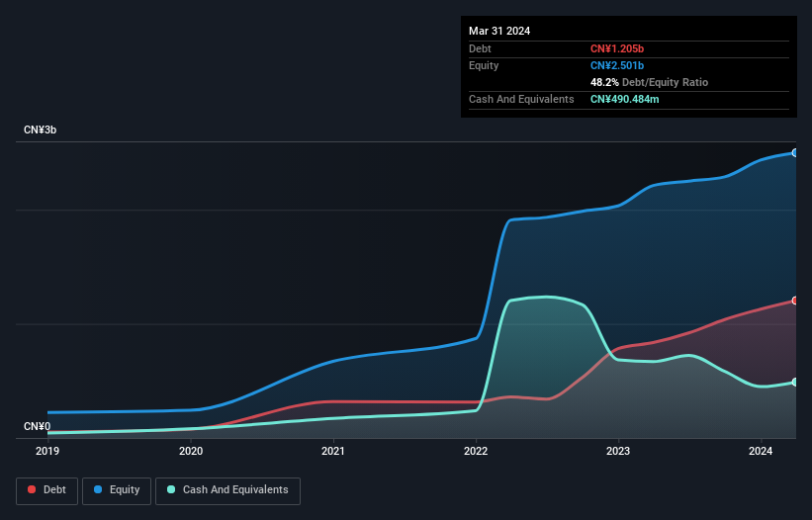
Task: Click the CN¥1.205b debt value
Action: (x=617, y=48)
